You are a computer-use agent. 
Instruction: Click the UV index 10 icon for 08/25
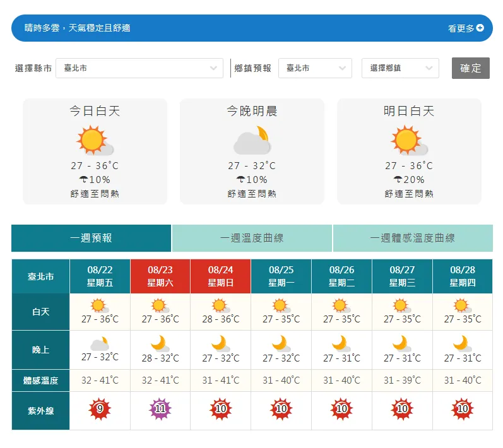281,409
